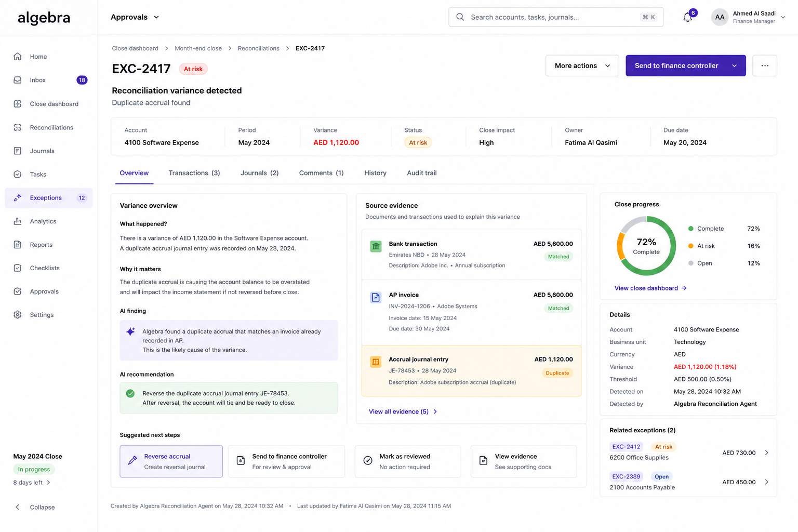Click the Approvals sidebar icon
Image resolution: width=798 pixels, height=532 pixels.
pos(18,291)
